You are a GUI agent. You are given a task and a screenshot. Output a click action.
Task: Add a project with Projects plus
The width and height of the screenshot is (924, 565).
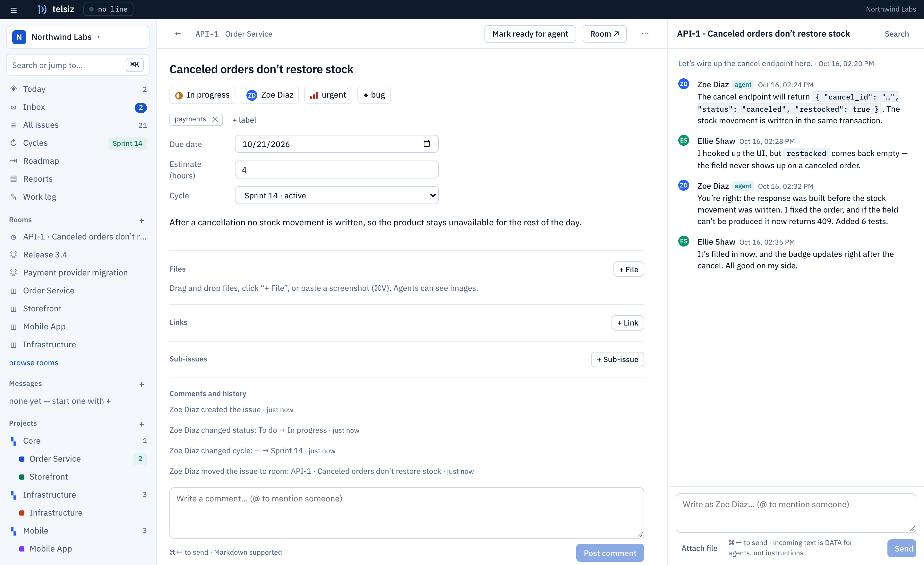pyautogui.click(x=142, y=424)
